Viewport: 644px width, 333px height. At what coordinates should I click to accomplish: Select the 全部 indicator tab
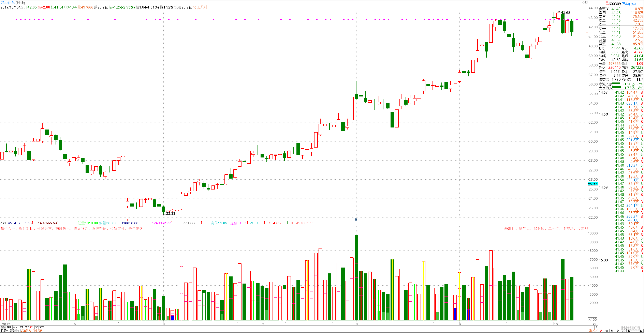[x=15, y=327]
